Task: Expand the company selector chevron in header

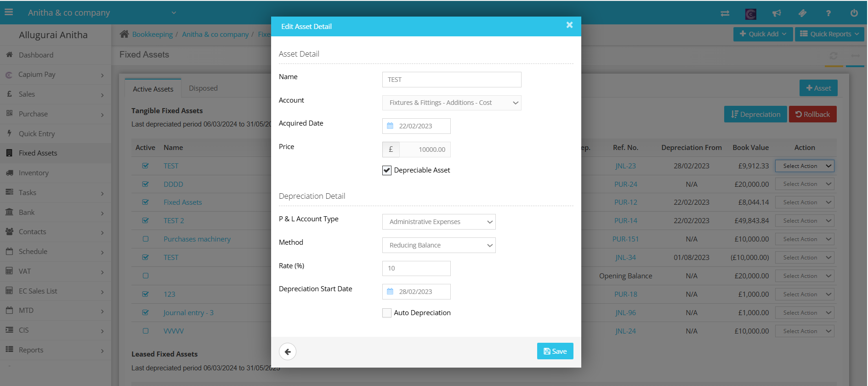Action: pyautogui.click(x=174, y=13)
